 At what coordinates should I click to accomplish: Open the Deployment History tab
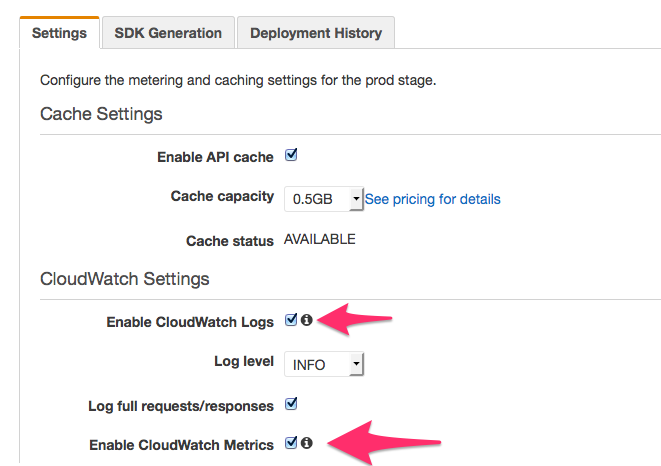pos(316,33)
